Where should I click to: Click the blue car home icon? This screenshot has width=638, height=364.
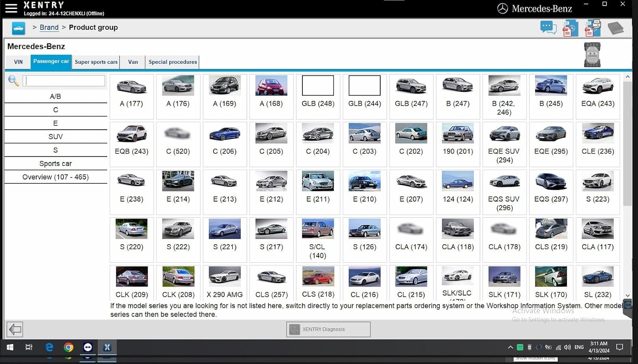(18, 28)
